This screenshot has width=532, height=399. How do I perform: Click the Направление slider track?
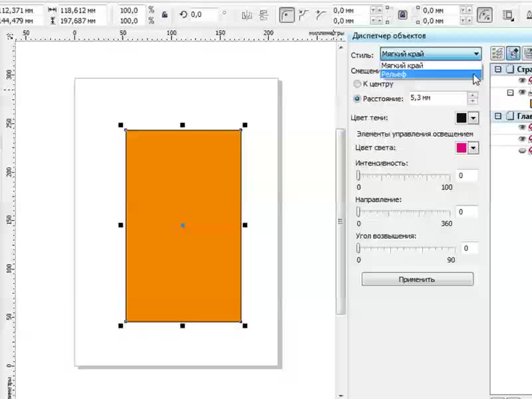404,212
